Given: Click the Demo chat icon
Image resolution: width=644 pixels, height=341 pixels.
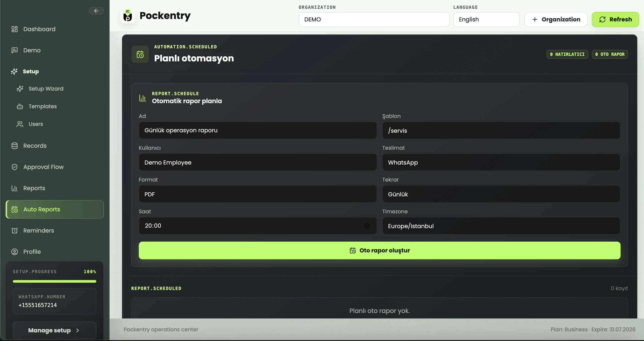Looking at the screenshot, I should click(x=15, y=50).
